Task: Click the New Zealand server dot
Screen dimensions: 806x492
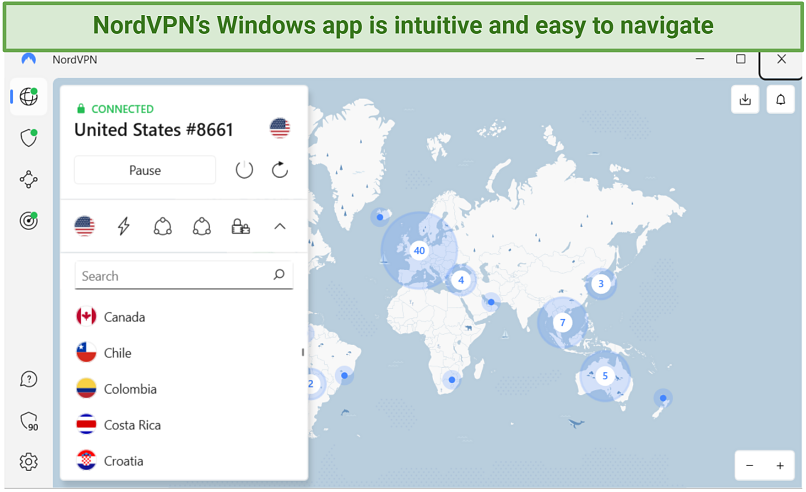Action: (663, 398)
